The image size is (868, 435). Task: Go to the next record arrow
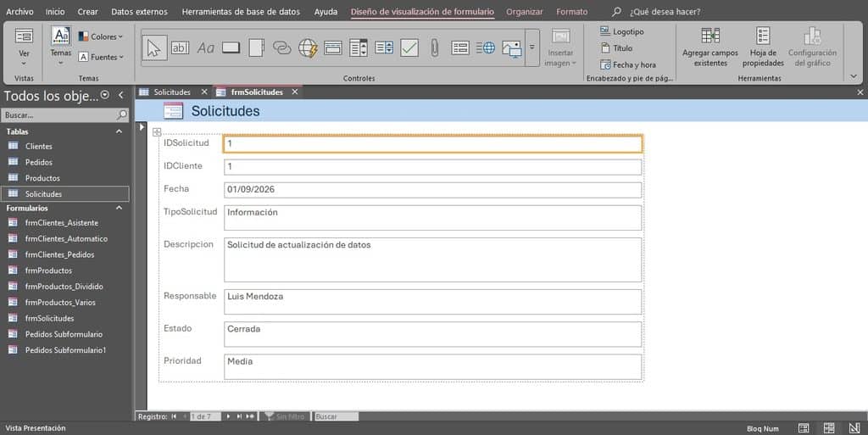(x=227, y=416)
